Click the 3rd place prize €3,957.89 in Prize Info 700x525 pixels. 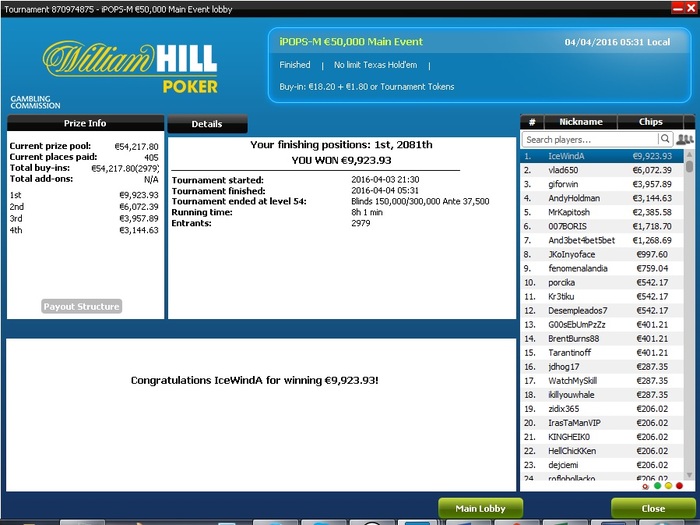(139, 218)
